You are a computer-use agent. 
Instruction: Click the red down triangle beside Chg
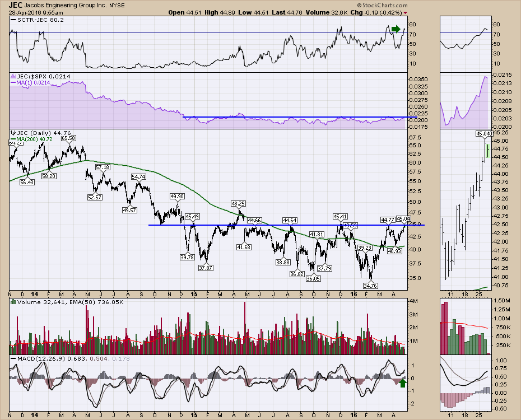click(404, 13)
